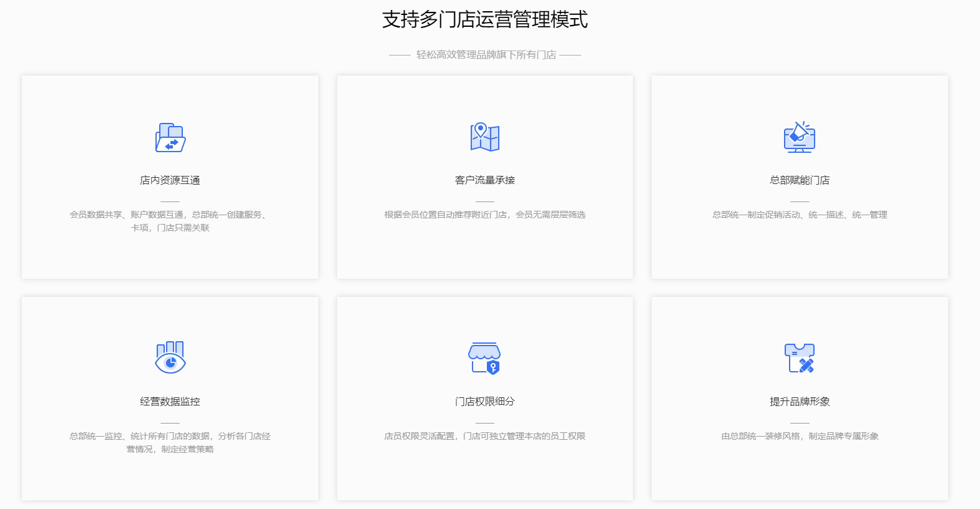
Task: Choose the 门店权限细分 title text
Action: coord(484,402)
